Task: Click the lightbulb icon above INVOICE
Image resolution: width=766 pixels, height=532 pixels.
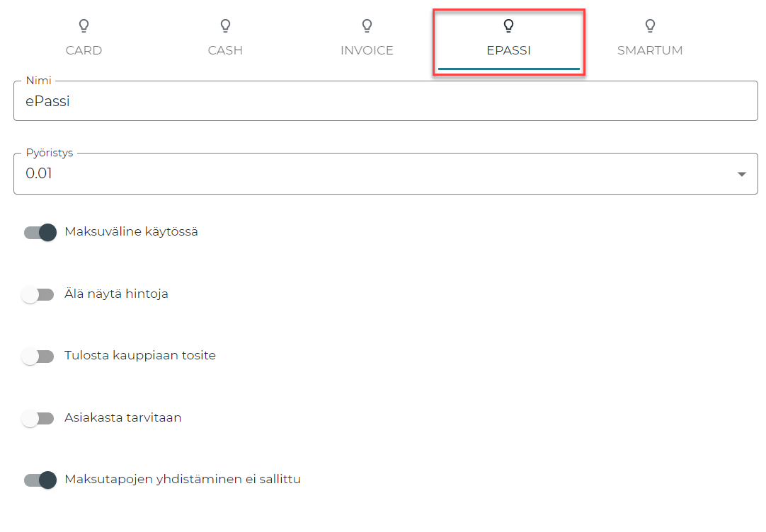Action: pos(367,26)
